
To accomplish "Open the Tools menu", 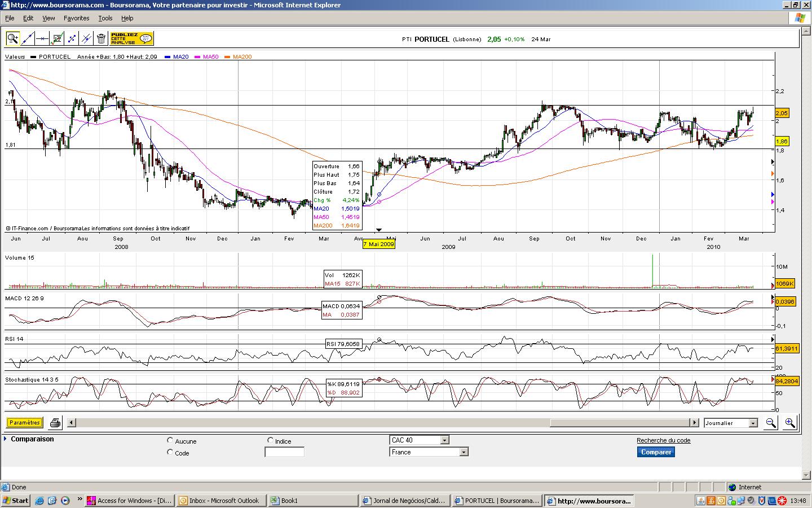I will (105, 18).
